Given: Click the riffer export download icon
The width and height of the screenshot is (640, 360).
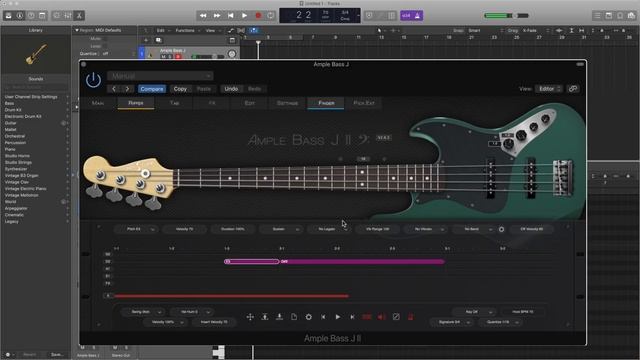Looking at the screenshot, I should tap(280, 317).
